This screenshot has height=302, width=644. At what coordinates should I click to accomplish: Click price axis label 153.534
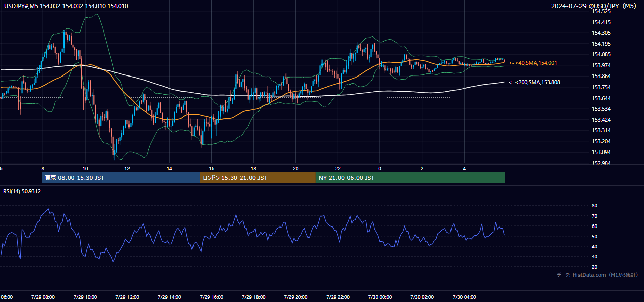tap(601, 109)
